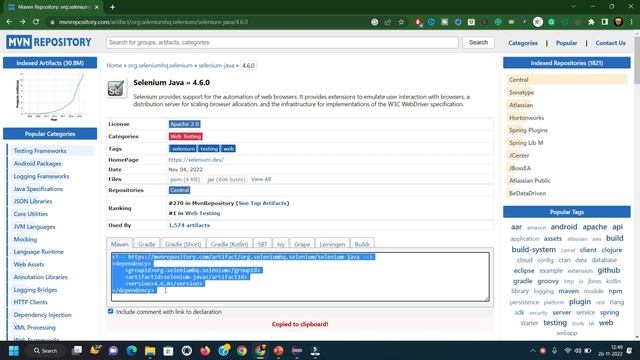Open Popular link in header

coord(567,43)
